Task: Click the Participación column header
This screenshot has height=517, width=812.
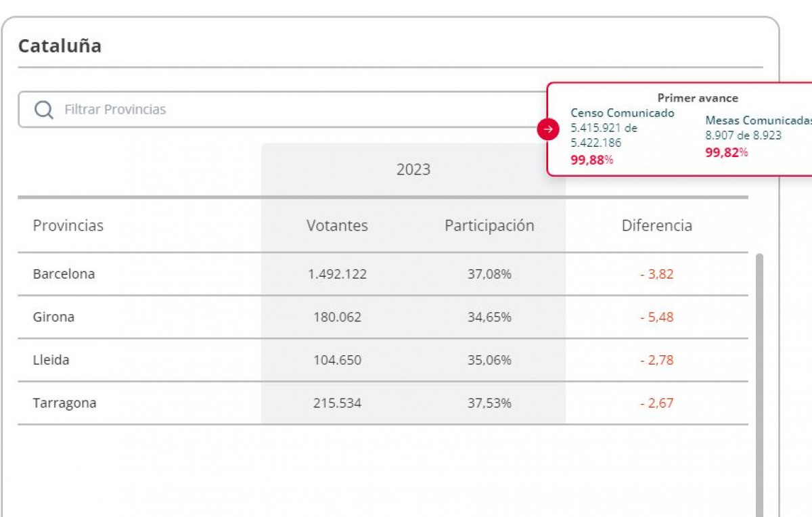Action: [x=489, y=225]
